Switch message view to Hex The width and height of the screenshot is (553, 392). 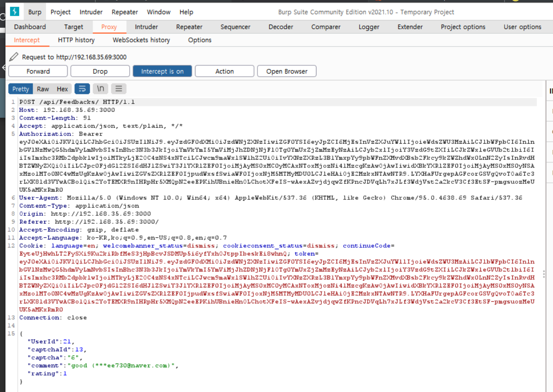[x=62, y=89]
